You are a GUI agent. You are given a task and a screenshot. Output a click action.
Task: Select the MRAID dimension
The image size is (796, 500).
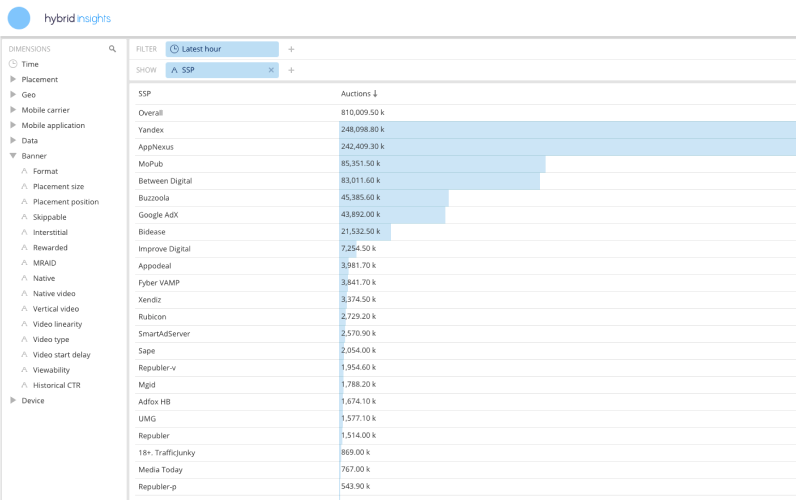(45, 263)
